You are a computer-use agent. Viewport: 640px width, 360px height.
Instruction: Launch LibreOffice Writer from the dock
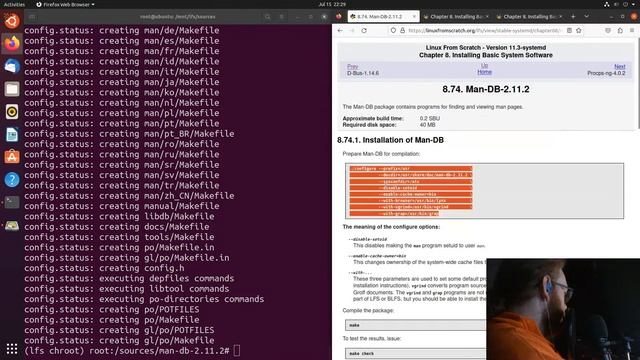[12, 134]
